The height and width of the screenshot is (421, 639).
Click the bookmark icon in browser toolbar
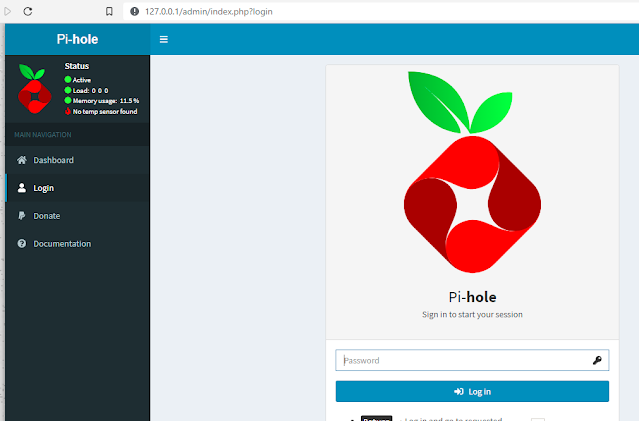[x=109, y=11]
